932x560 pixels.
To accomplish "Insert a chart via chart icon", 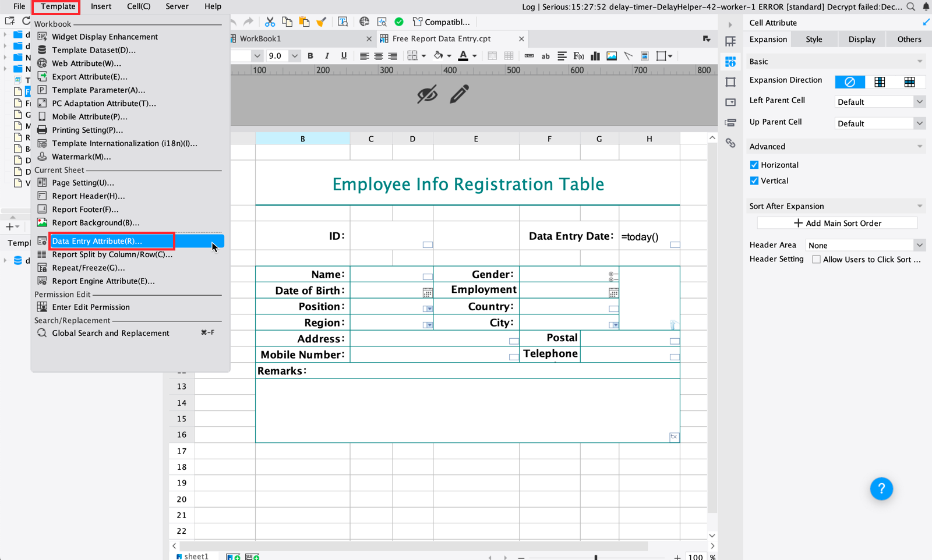I will pos(595,56).
